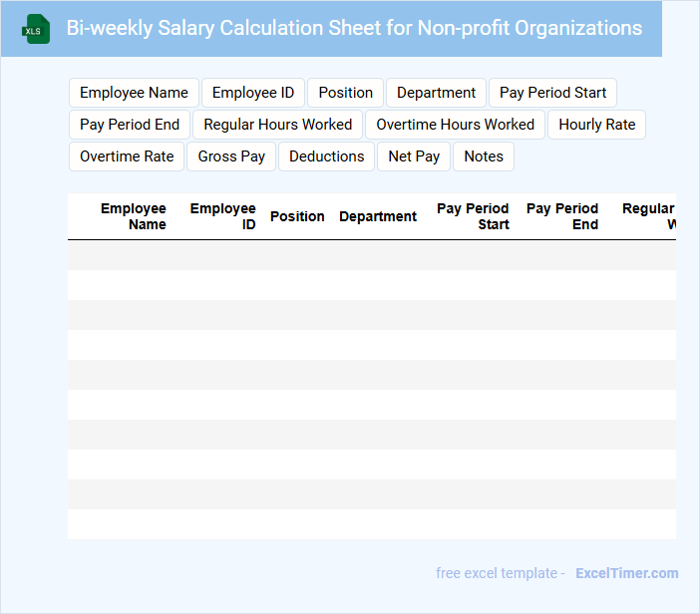
Task: Click the sheet title in the header bar
Action: (x=354, y=28)
